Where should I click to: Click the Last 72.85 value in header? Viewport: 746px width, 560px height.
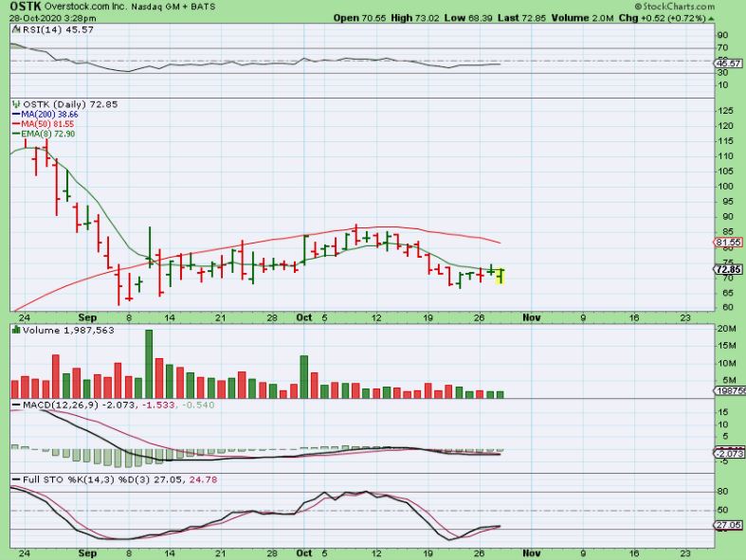click(x=522, y=18)
